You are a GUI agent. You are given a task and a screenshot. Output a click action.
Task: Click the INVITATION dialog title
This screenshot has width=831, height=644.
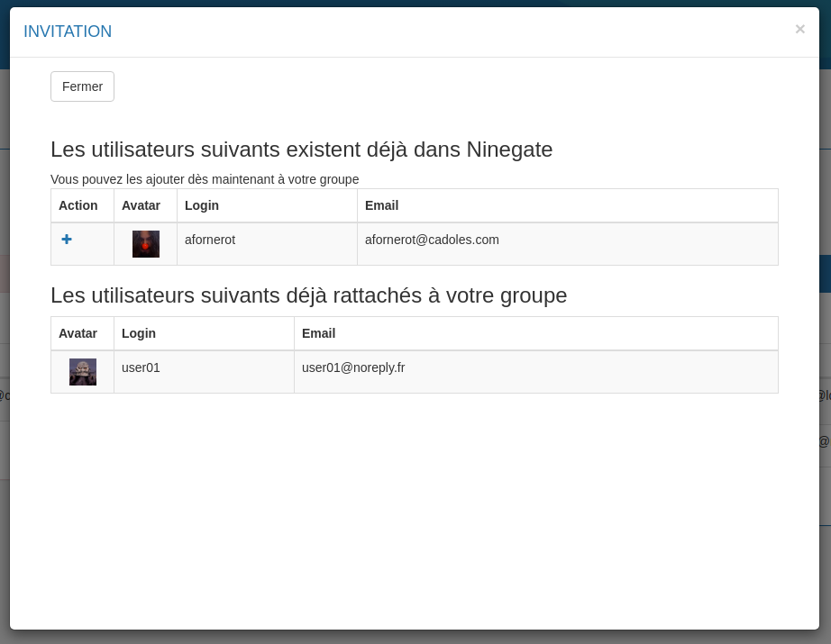pos(68,32)
